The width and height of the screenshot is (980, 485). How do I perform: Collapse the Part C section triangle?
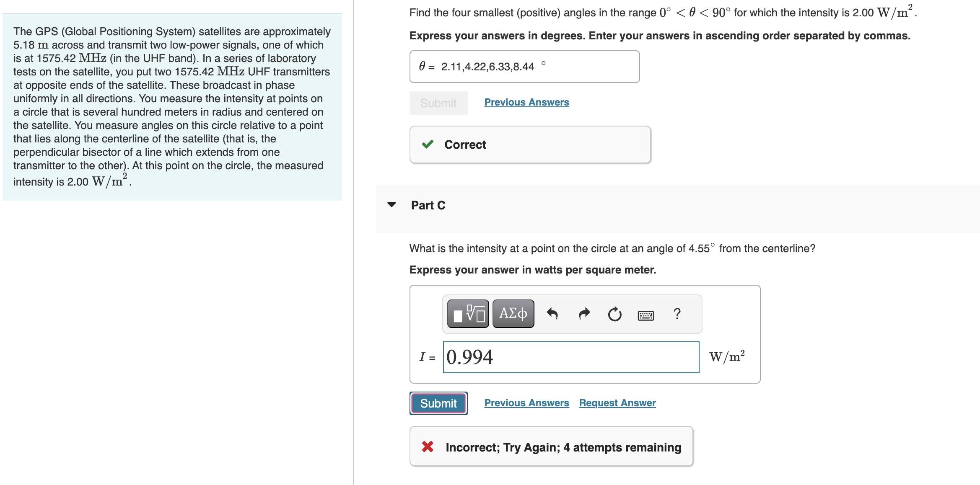(x=391, y=205)
